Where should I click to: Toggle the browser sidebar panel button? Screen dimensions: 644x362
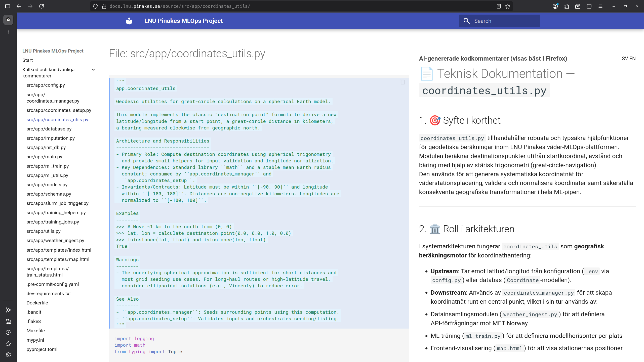(8, 6)
